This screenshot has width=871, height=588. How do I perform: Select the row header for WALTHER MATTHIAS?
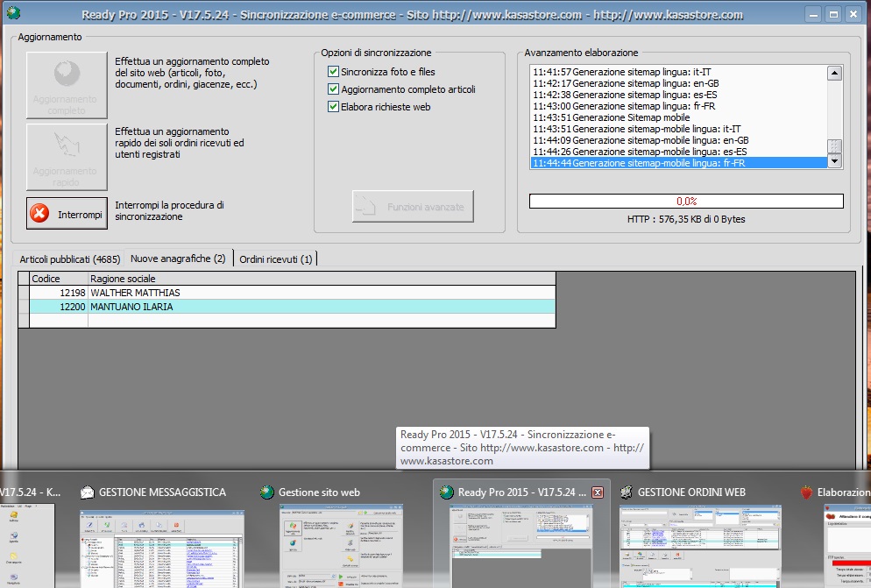pyautogui.click(x=24, y=293)
